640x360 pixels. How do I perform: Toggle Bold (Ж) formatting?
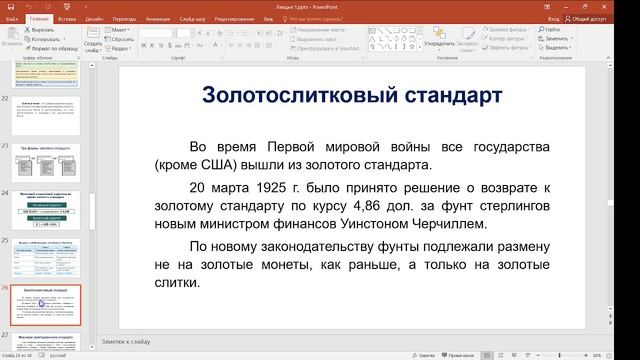(x=144, y=45)
